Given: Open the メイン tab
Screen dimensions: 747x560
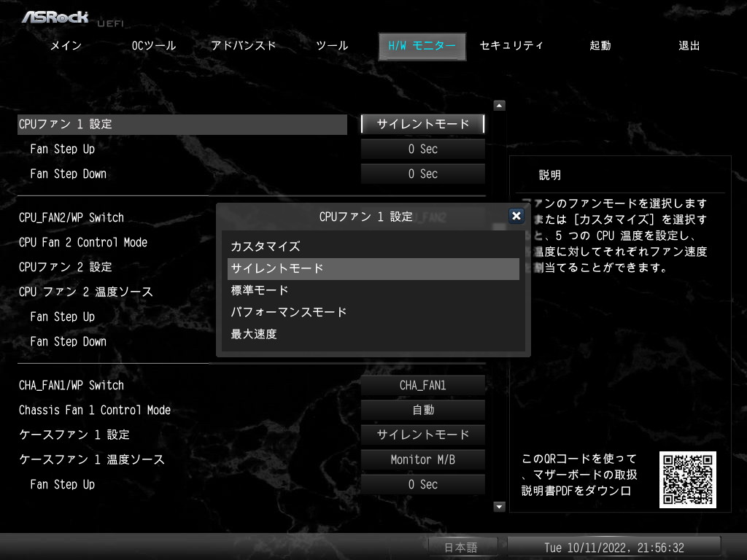Looking at the screenshot, I should point(66,46).
